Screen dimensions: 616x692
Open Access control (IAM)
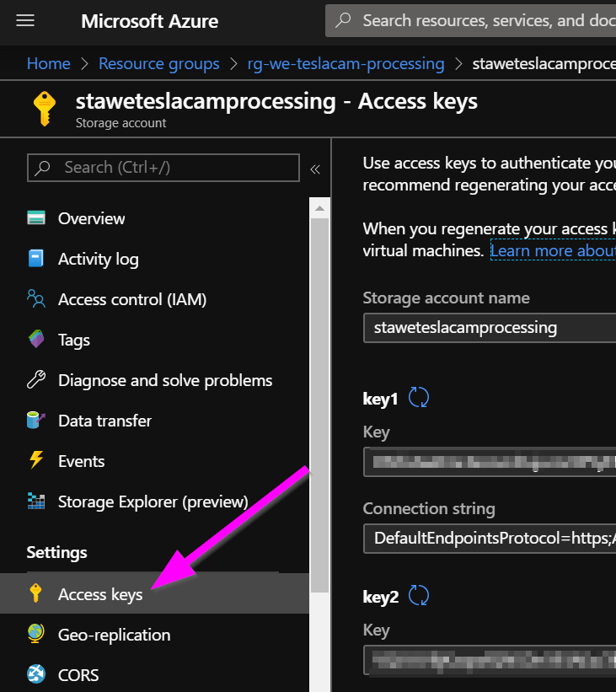tap(132, 300)
